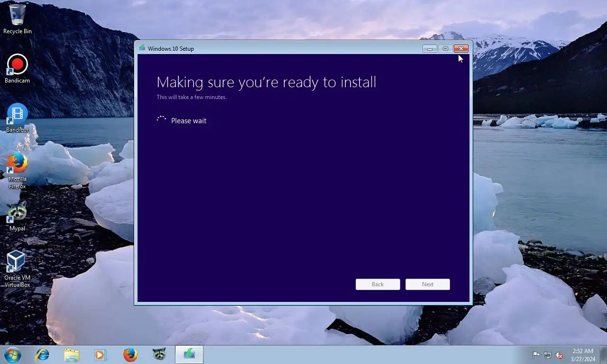Minimize the Windows 10 Setup window
The height and width of the screenshot is (364, 607).
[430, 48]
